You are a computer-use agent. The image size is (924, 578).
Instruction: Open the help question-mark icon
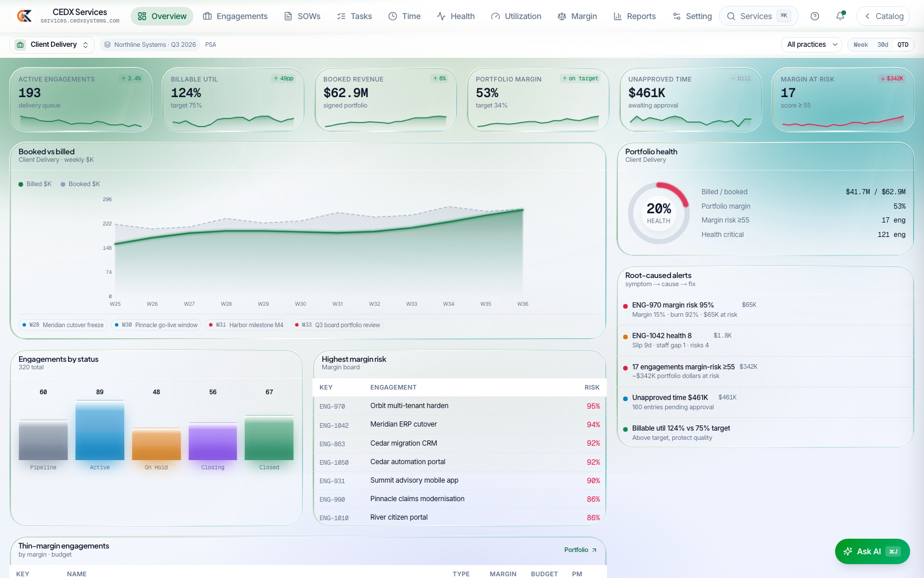coord(815,16)
